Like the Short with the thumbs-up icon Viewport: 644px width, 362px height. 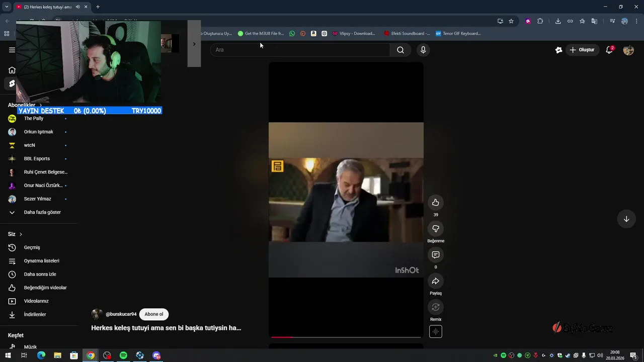coord(436,203)
